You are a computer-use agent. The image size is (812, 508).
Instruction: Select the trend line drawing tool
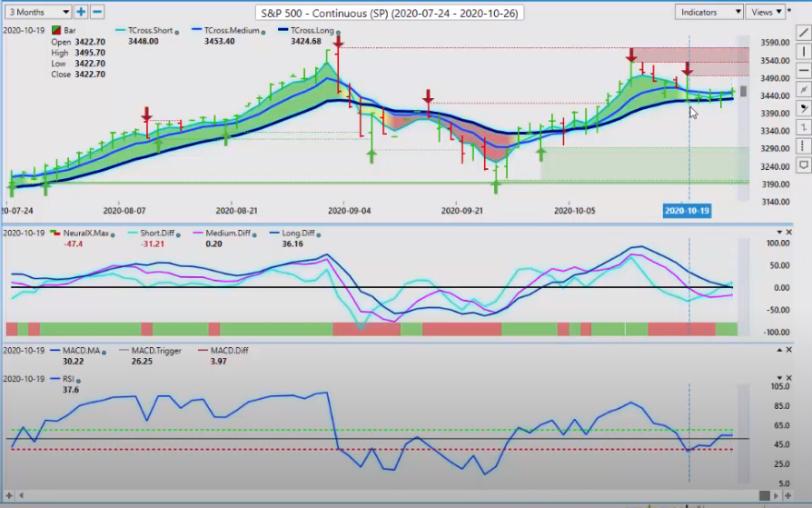pos(804,32)
